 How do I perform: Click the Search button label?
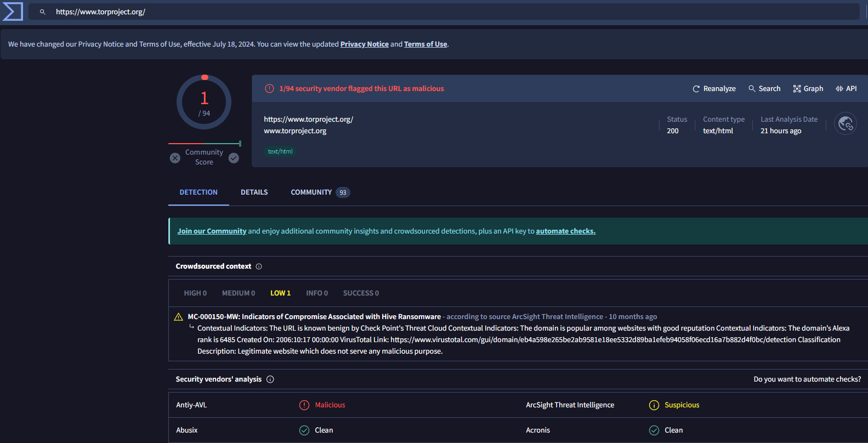769,89
